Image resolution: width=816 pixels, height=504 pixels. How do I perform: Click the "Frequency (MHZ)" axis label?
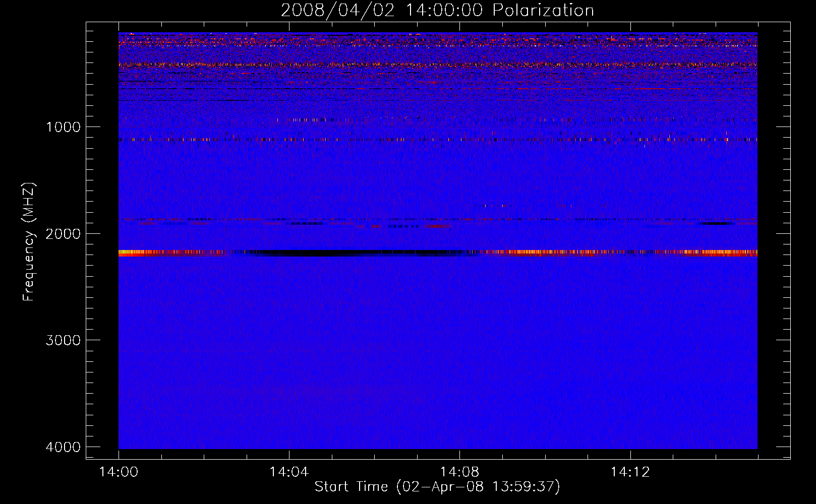tap(29, 241)
